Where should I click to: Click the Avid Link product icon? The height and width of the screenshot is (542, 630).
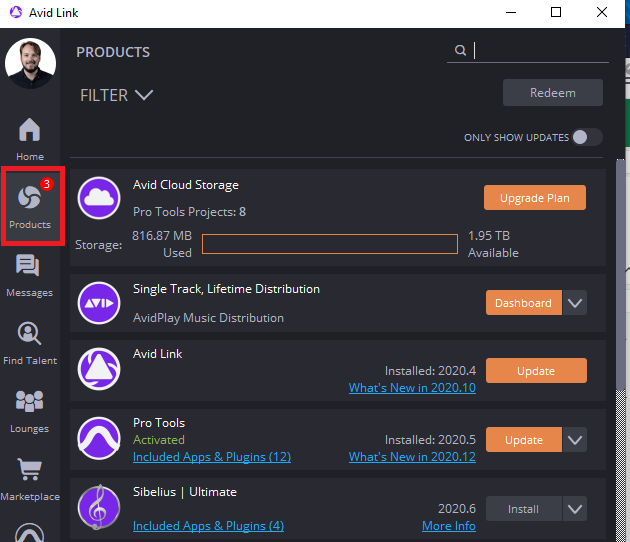pos(99,369)
